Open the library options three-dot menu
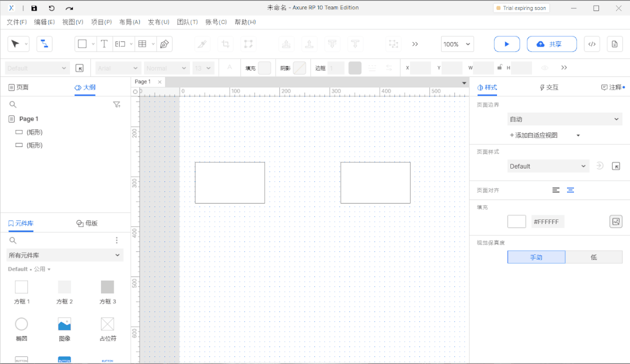 [117, 240]
